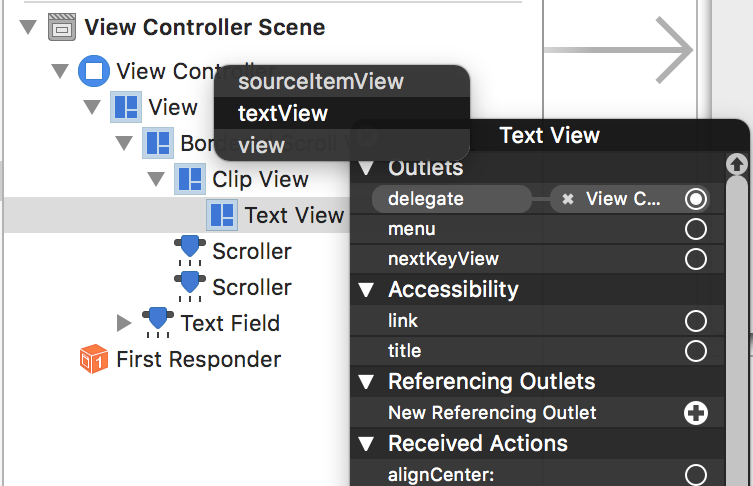The image size is (753, 486).
Task: Click the First Responder orange cube icon
Action: (94, 359)
